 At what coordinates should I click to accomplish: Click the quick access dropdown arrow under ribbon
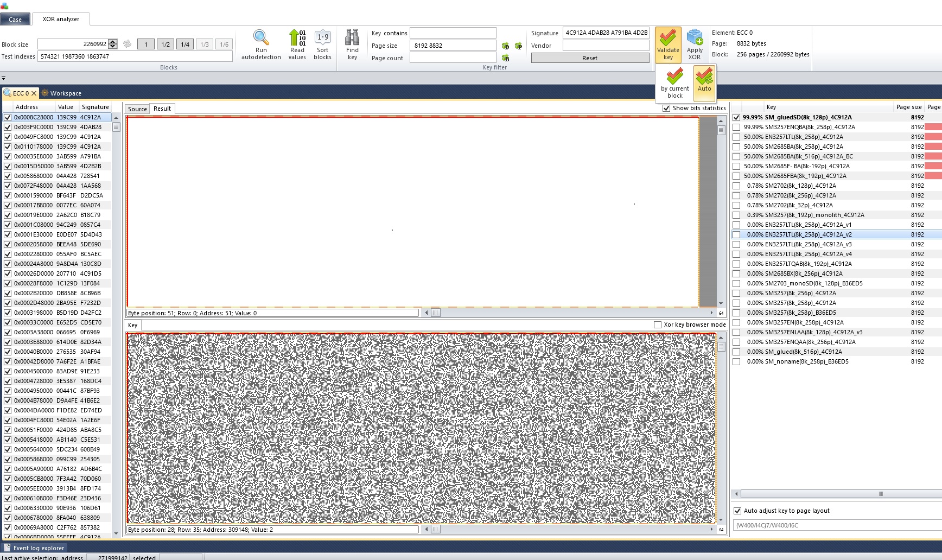pos(3,78)
